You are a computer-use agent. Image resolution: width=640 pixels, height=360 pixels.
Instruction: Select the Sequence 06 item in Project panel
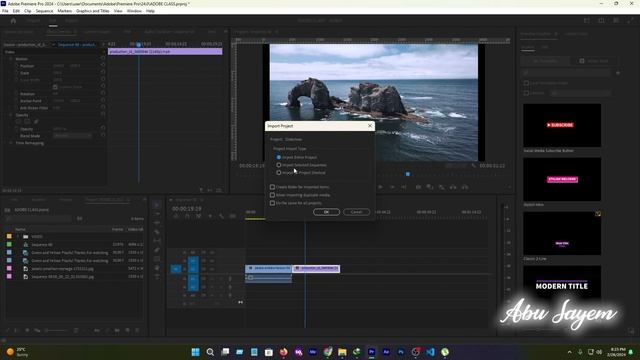coord(42,244)
